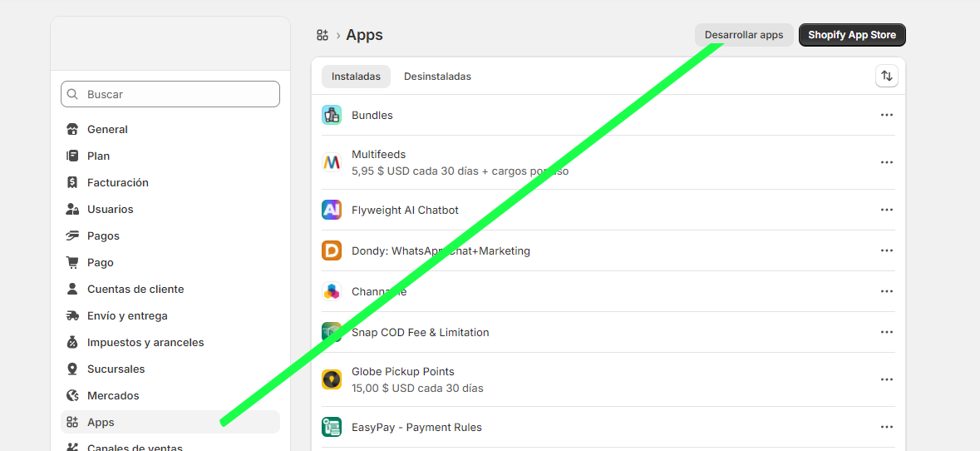Go to Facturación settings
The image size is (980, 451).
pyautogui.click(x=170, y=183)
